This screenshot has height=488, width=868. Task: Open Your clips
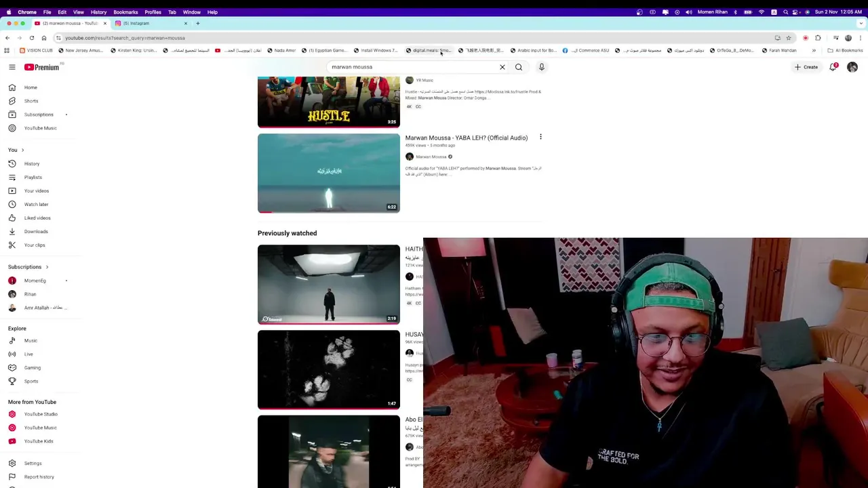(x=35, y=245)
